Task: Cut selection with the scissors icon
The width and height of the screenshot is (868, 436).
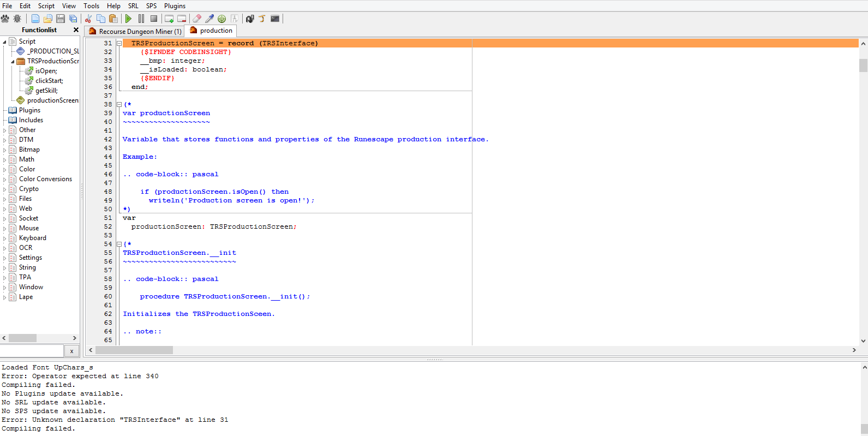Action: tap(88, 19)
